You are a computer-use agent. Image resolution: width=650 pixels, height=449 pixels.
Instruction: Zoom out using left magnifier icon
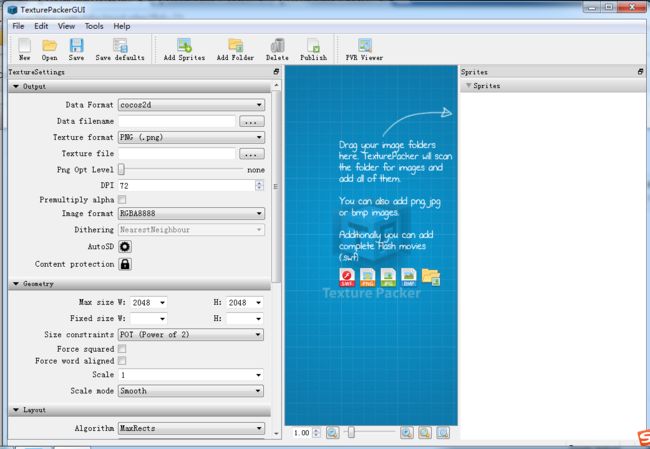[332, 433]
